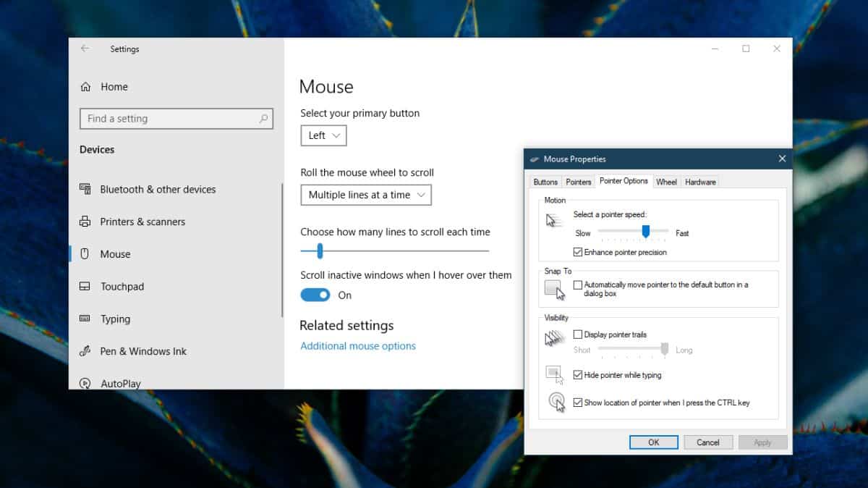Image resolution: width=868 pixels, height=488 pixels.
Task: Uncheck Hide pointer while typing
Action: 578,375
